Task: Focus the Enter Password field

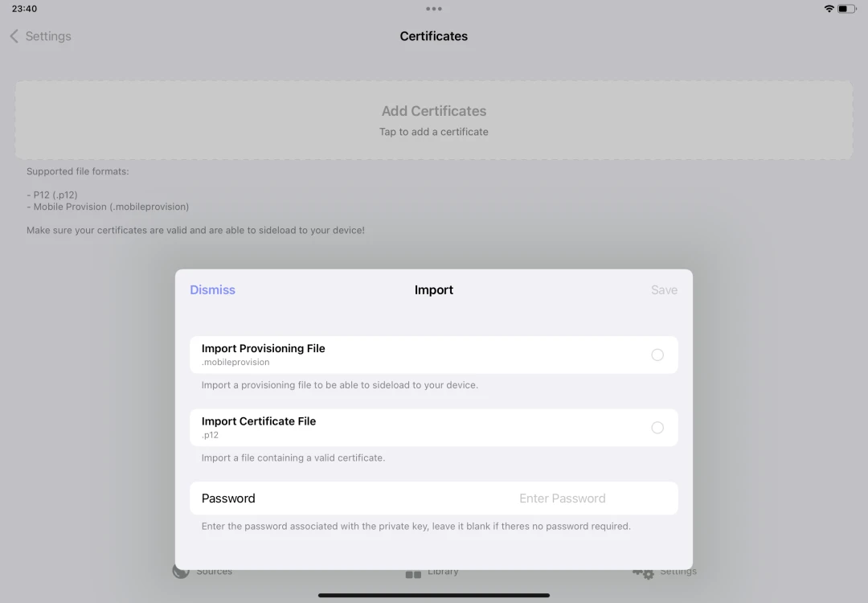Action: pyautogui.click(x=562, y=498)
